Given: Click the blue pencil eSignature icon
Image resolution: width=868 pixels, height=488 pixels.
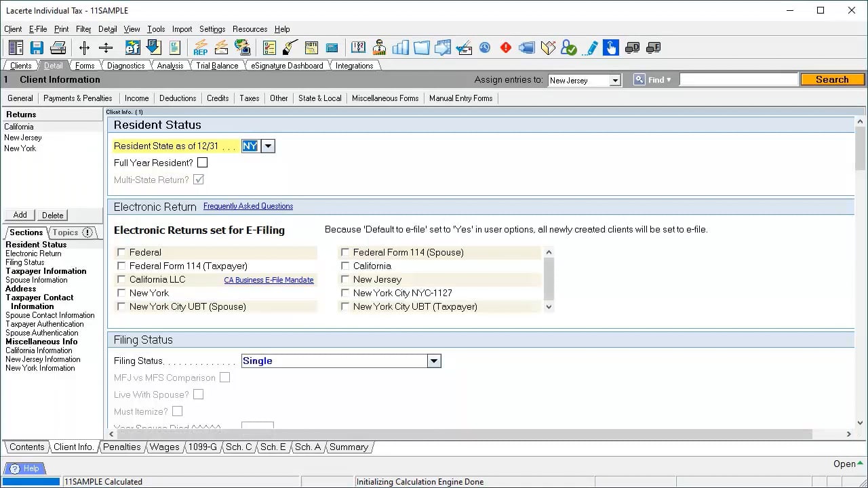Looking at the screenshot, I should click(590, 47).
